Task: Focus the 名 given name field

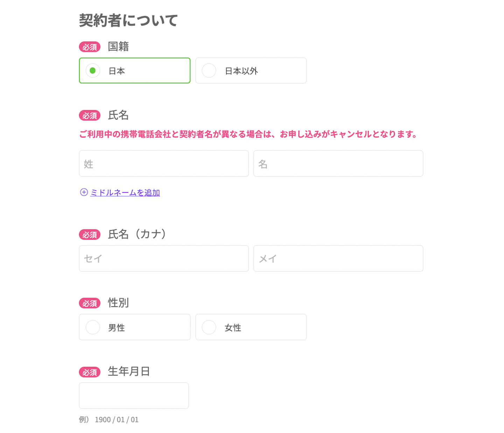Action: pyautogui.click(x=338, y=163)
